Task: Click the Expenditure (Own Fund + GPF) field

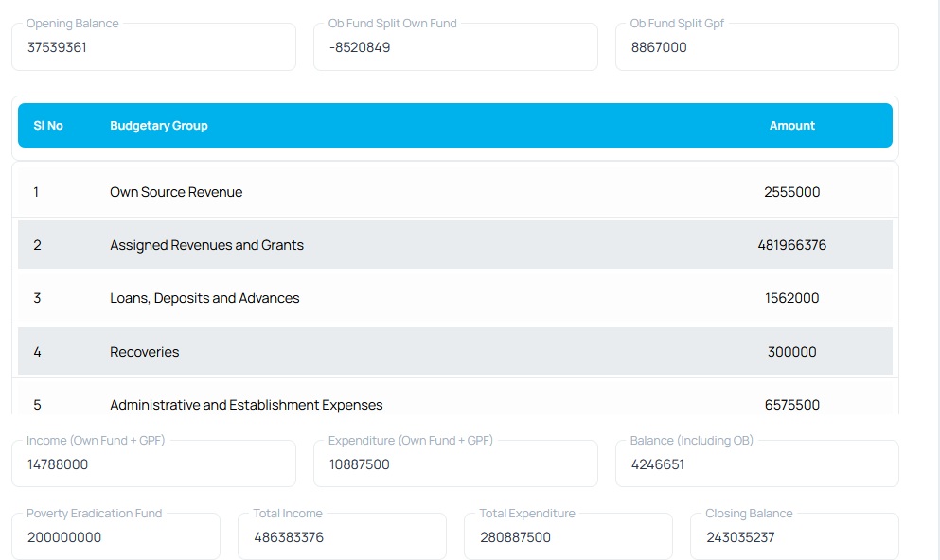Action: coord(455,464)
